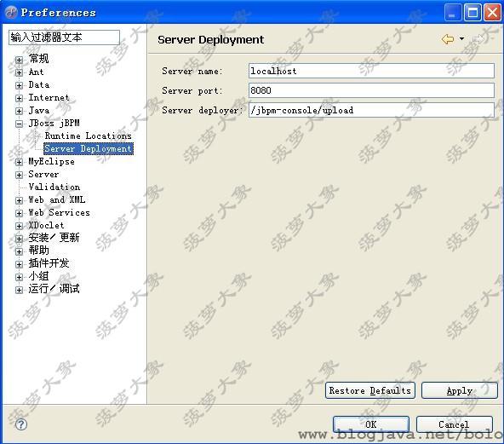This screenshot has height=444, width=504.
Task: Open the help question mark icon
Action: click(21, 424)
